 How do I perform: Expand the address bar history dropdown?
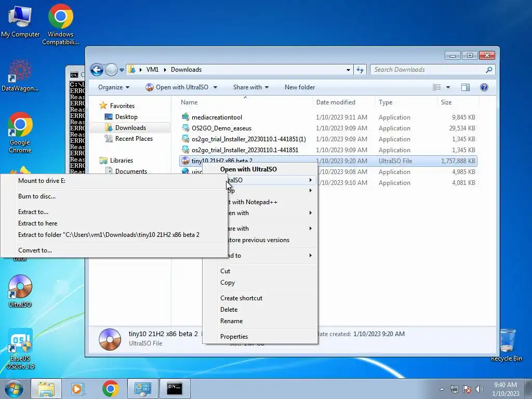coord(348,70)
